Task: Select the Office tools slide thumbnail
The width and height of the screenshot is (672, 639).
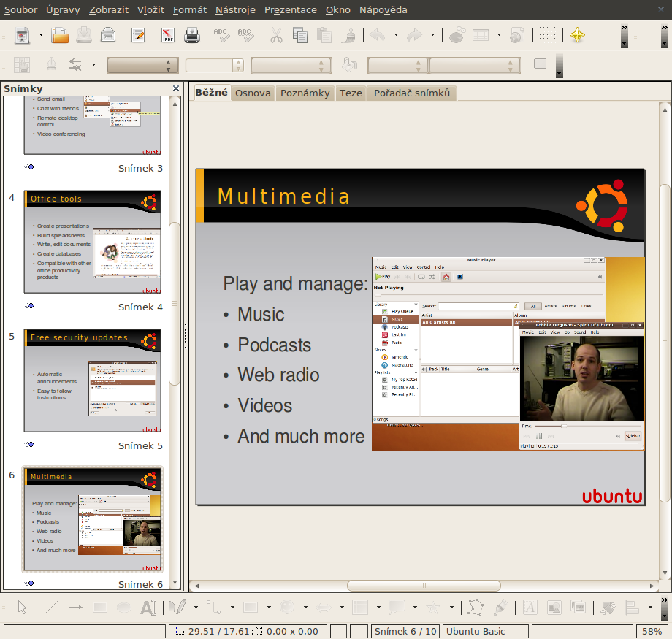Action: pos(93,242)
